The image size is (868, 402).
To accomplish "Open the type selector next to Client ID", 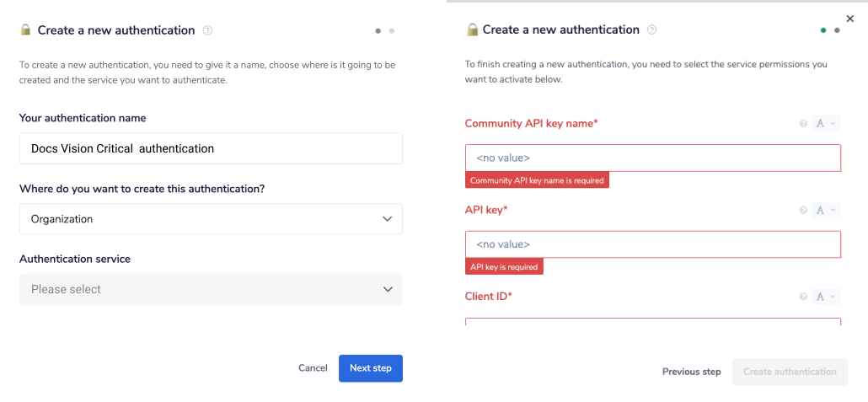I will pos(826,297).
